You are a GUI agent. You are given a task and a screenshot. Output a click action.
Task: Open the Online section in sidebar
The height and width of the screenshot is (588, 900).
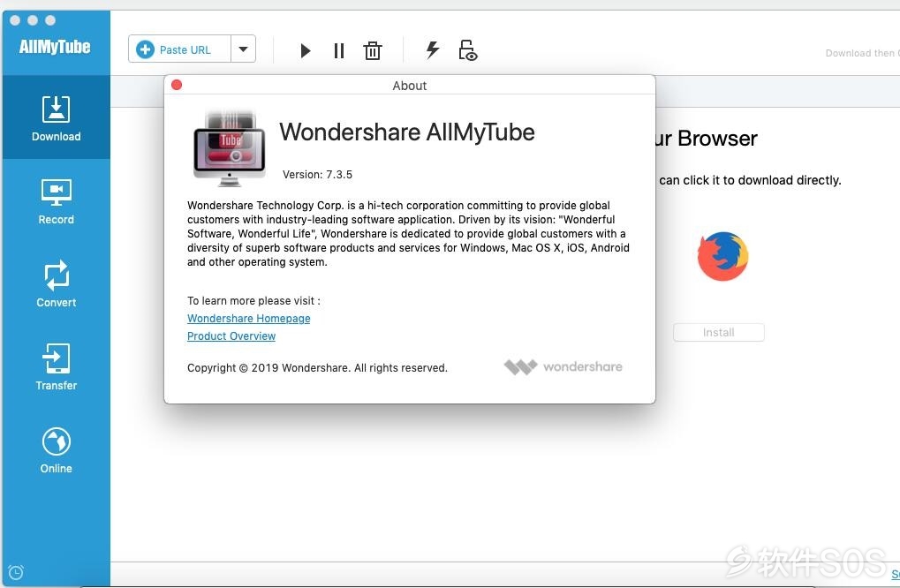pos(57,450)
